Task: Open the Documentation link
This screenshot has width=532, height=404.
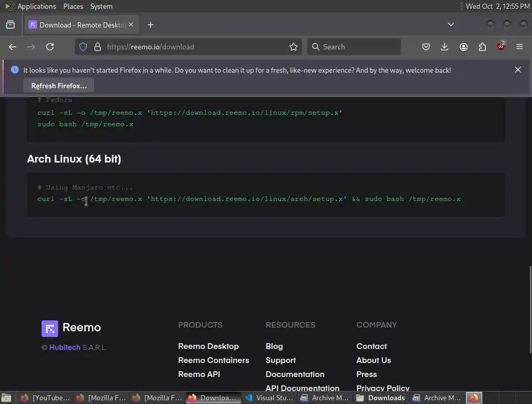Action: pyautogui.click(x=295, y=374)
